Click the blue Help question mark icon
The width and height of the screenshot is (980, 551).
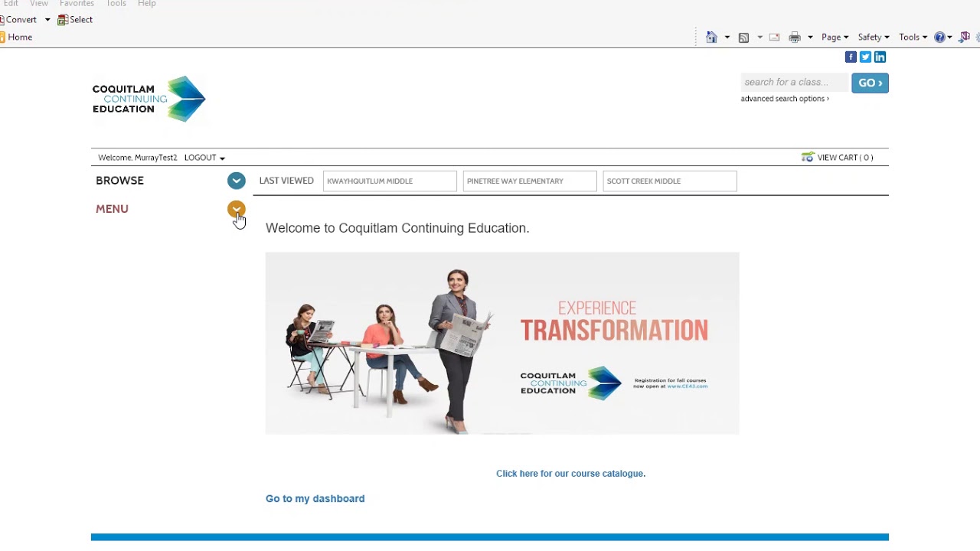tap(939, 37)
